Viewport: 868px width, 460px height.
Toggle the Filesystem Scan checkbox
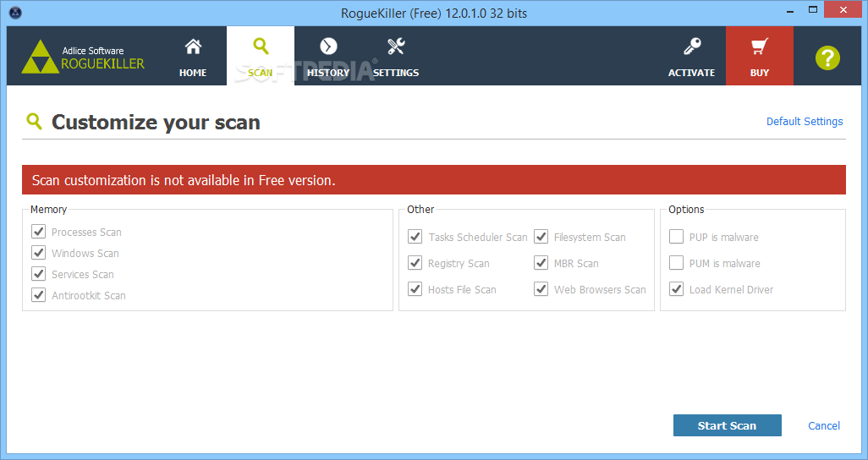tap(541, 237)
